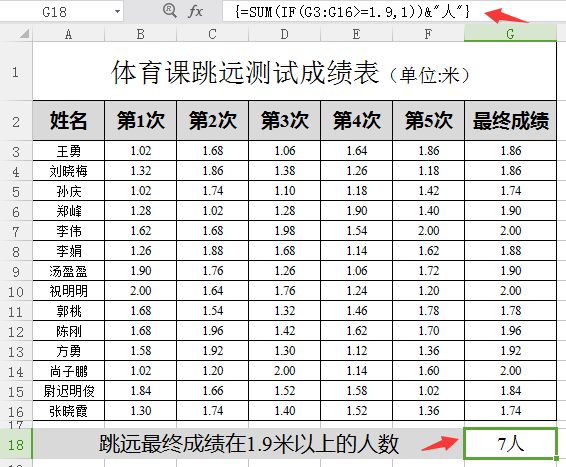Click 李娟's 第2次 score 1.88
Screen dimensions: 566x467
212,251
